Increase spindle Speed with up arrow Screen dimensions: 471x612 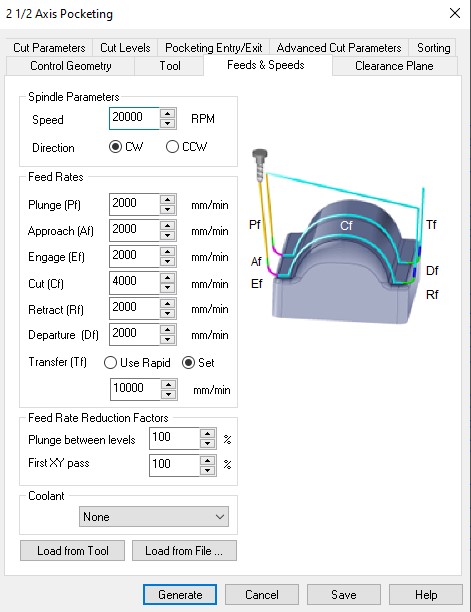click(x=168, y=114)
